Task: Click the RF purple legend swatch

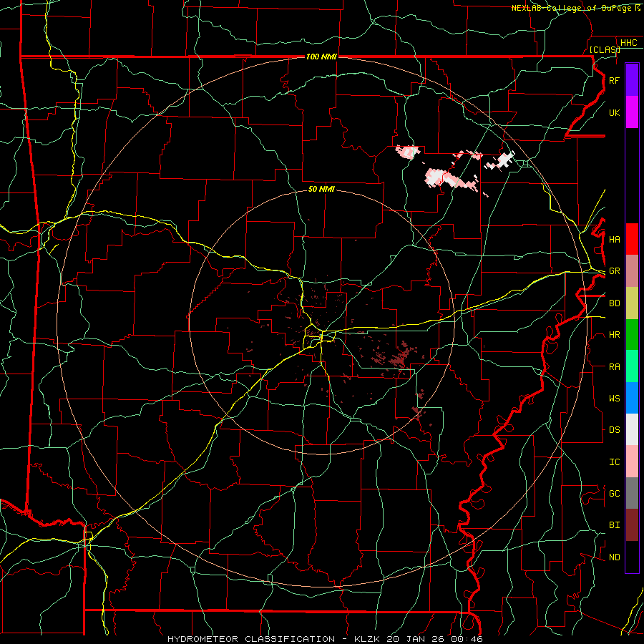Action: pyautogui.click(x=632, y=80)
